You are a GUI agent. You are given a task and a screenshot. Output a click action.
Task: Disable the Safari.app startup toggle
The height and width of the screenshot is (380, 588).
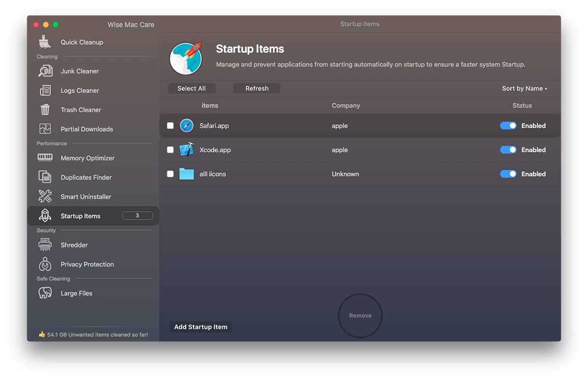click(508, 126)
